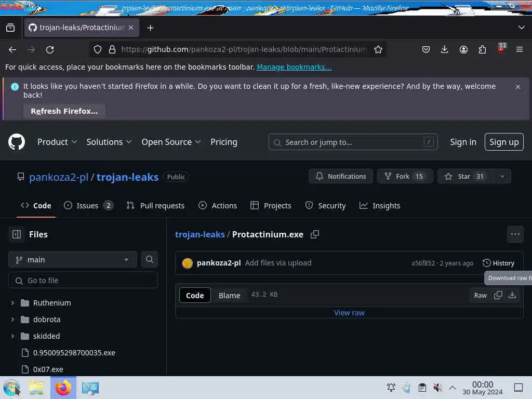Go to the GitHub home logo
This screenshot has height=399, width=532.
[17, 142]
